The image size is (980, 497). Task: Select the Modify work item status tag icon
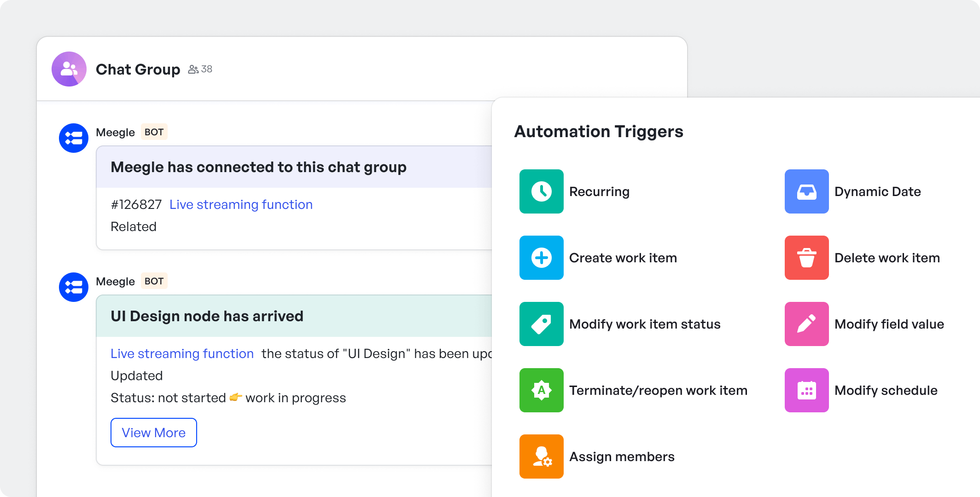(541, 324)
